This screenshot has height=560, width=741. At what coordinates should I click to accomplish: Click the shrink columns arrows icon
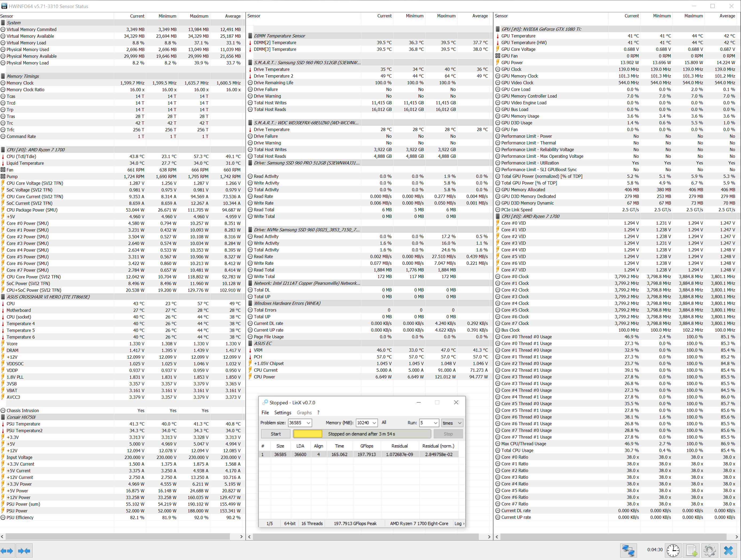coord(24,551)
